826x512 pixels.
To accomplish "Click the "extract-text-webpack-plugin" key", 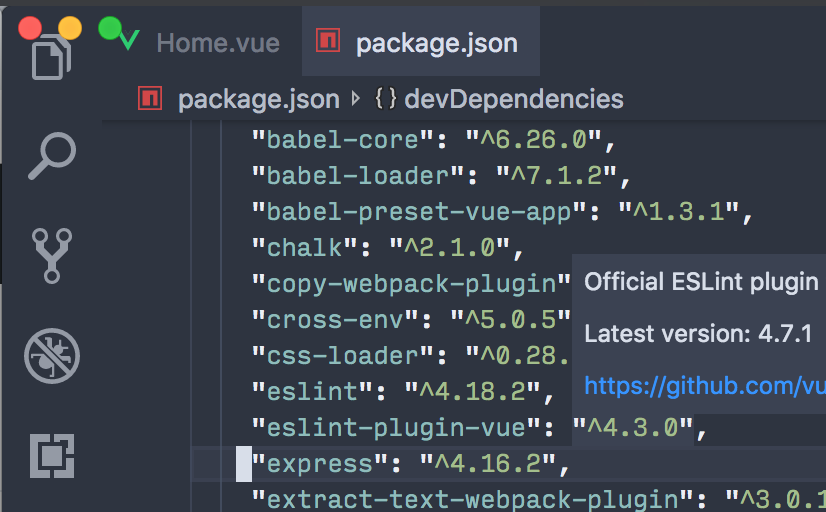I will pos(472,499).
